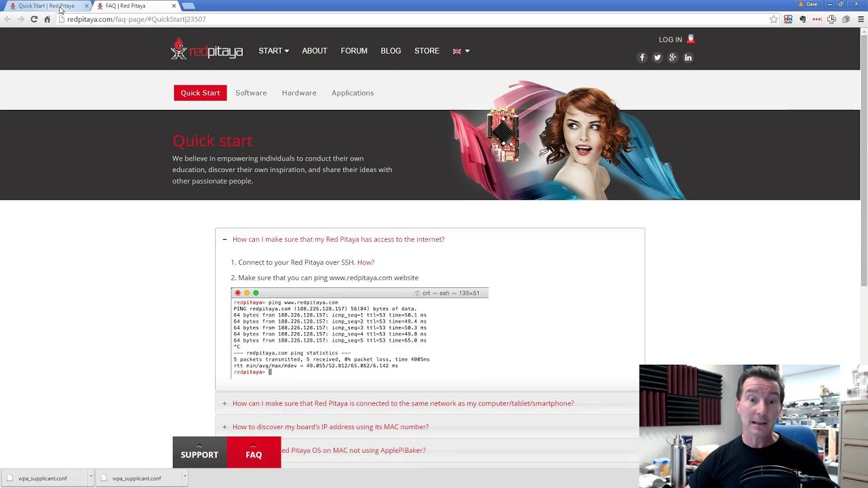Click the Red Pitaya logo

(207, 50)
